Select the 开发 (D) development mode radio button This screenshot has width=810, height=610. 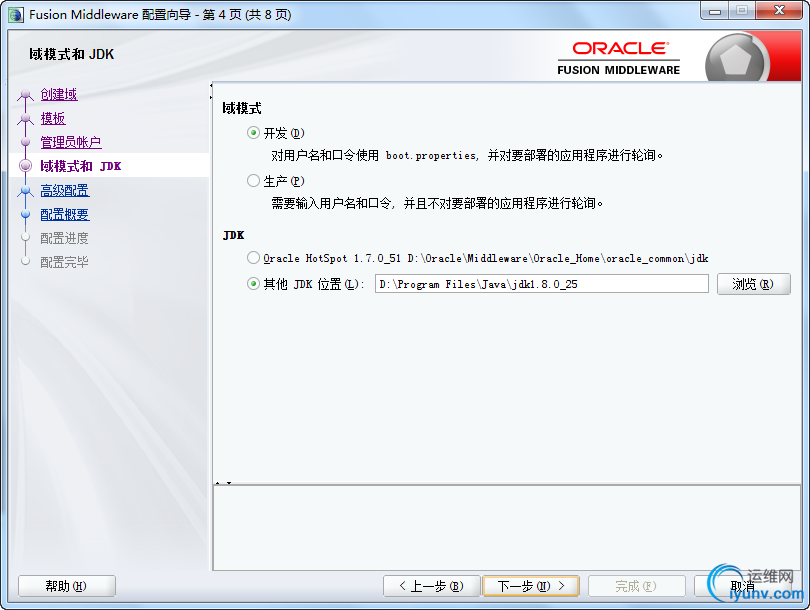coord(253,133)
